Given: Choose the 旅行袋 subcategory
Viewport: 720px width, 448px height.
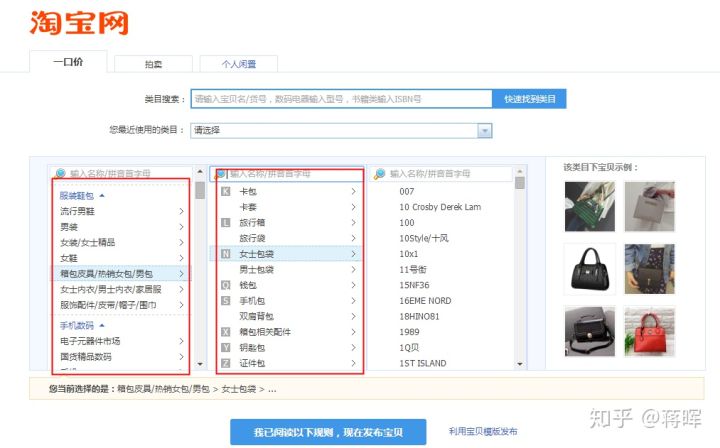Looking at the screenshot, I should pyautogui.click(x=287, y=238).
